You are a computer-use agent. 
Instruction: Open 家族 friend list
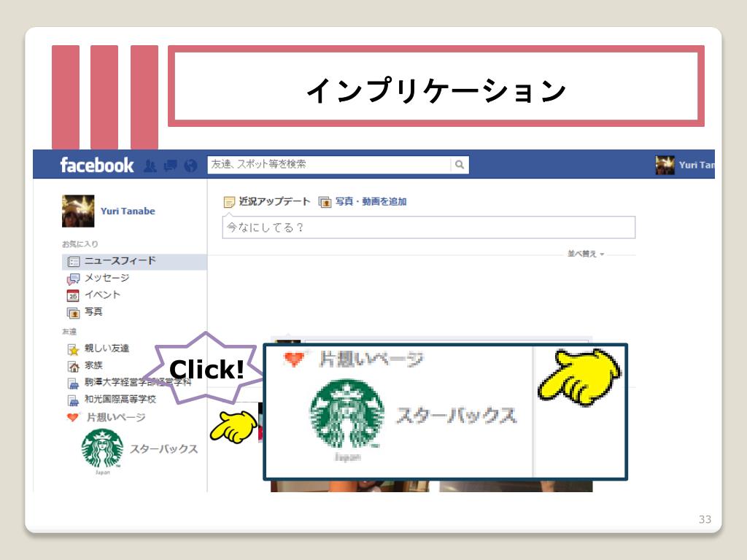click(93, 365)
